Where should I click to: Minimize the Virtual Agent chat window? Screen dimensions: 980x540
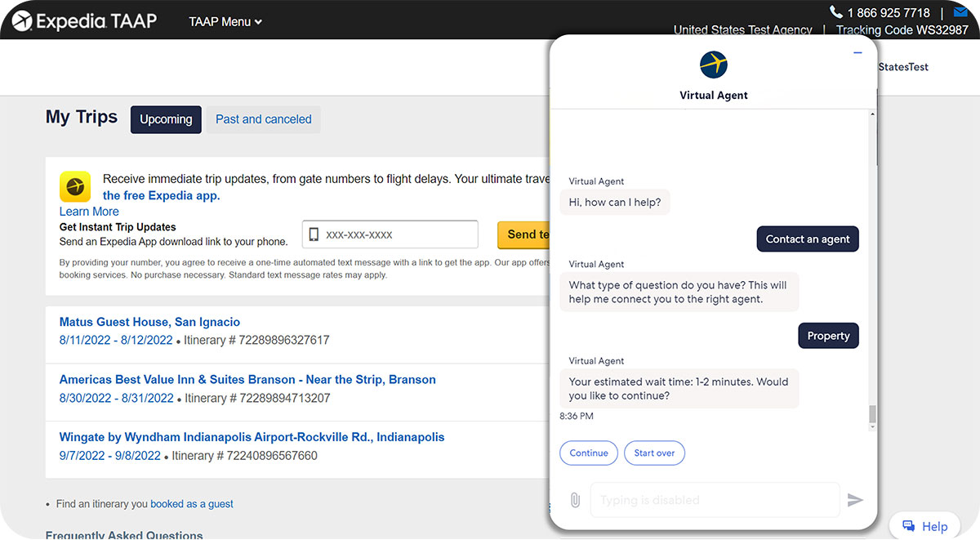click(857, 53)
